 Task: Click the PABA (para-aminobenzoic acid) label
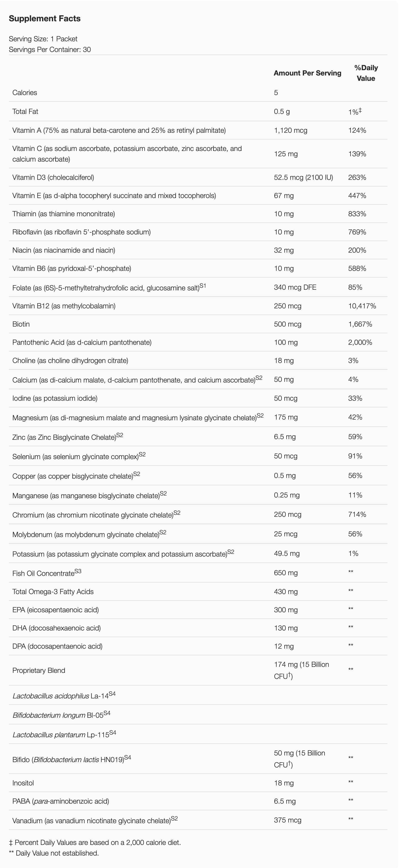coord(61,801)
